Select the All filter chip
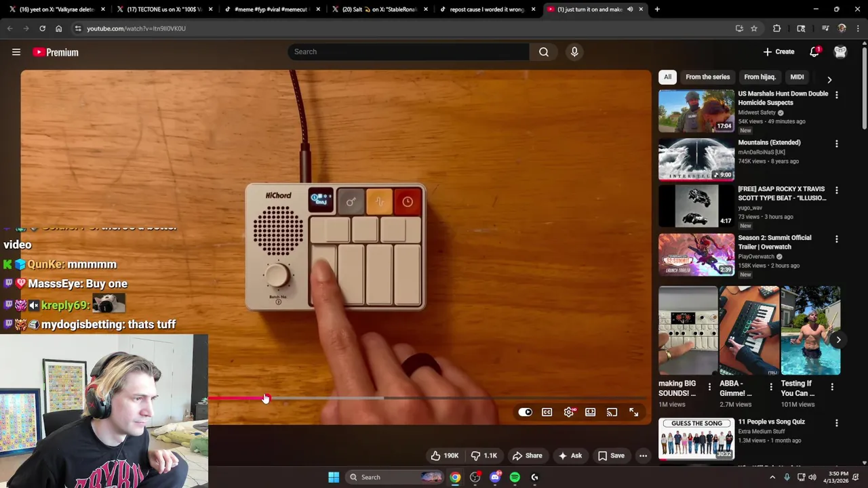This screenshot has height=488, width=868. click(667, 77)
